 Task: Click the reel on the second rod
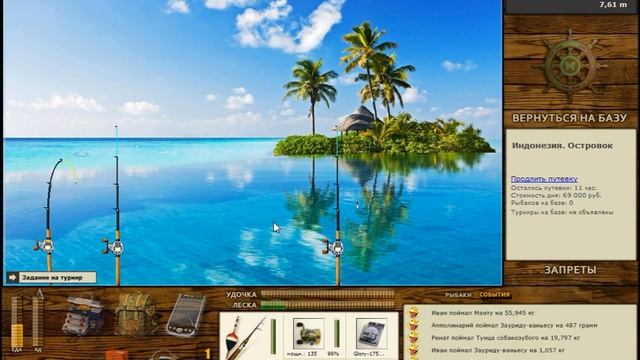(114, 247)
